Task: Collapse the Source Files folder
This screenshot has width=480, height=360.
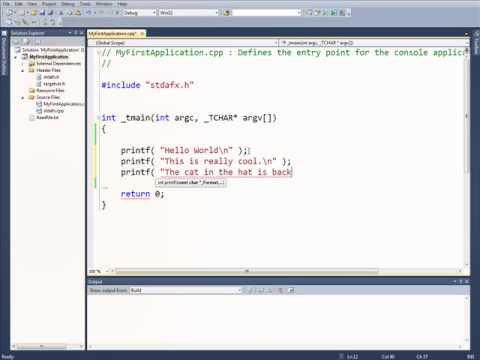Action: pos(23,98)
